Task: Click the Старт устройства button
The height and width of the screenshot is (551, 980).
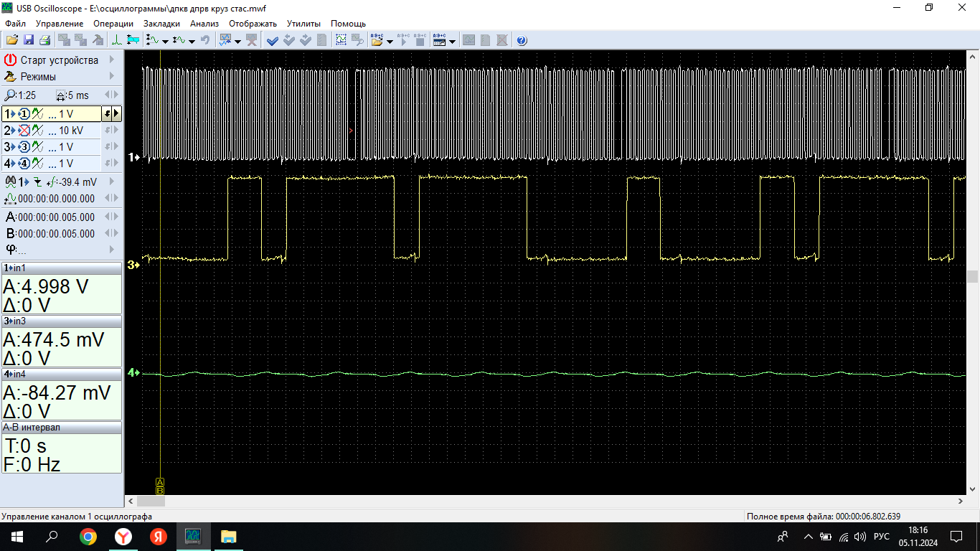Action: pos(59,60)
